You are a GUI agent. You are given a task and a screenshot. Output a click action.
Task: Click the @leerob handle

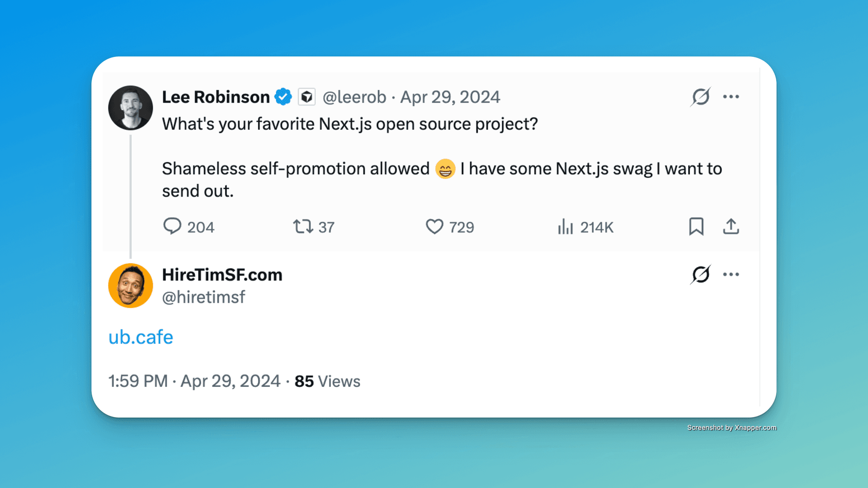click(354, 97)
